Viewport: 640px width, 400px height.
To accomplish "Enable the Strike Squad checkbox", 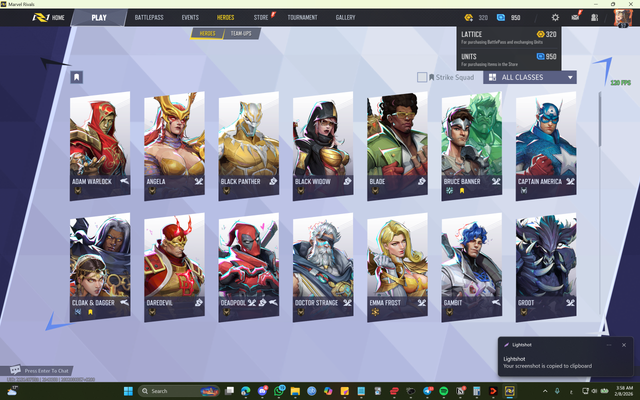I will 422,77.
